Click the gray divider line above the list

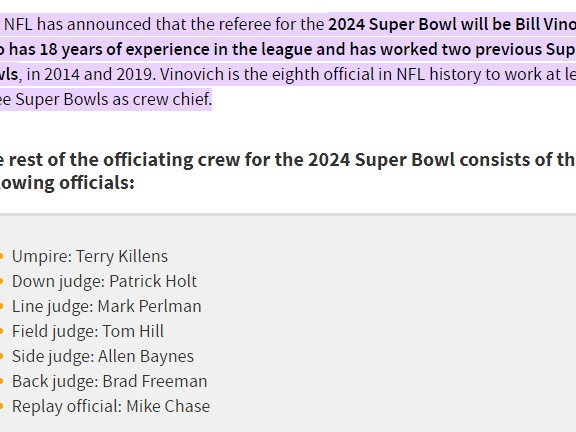click(288, 214)
